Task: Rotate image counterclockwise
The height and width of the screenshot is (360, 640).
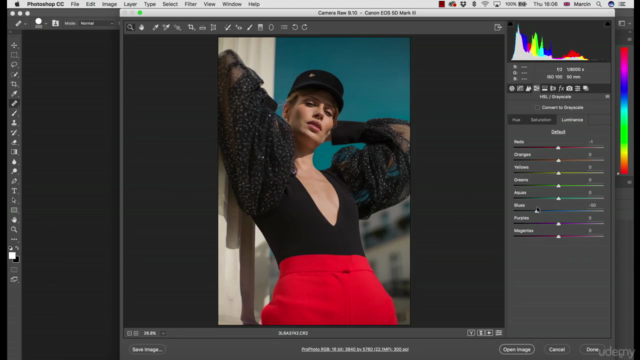Action: pyautogui.click(x=295, y=27)
